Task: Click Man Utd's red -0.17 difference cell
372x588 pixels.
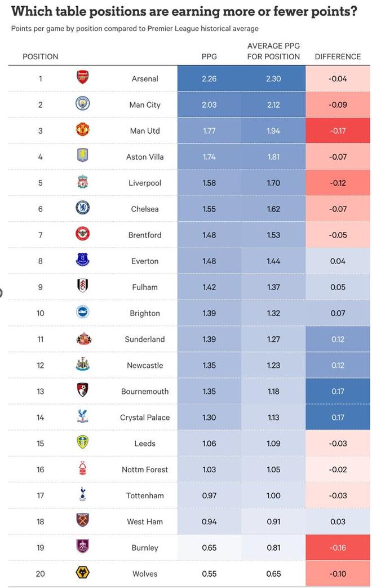Action: (x=338, y=130)
